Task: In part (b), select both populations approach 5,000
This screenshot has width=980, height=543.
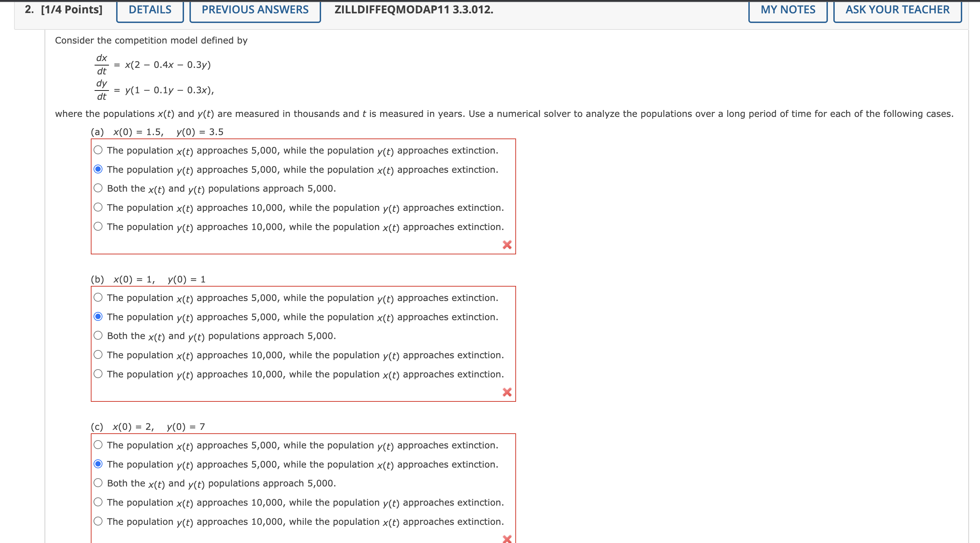Action: click(98, 335)
